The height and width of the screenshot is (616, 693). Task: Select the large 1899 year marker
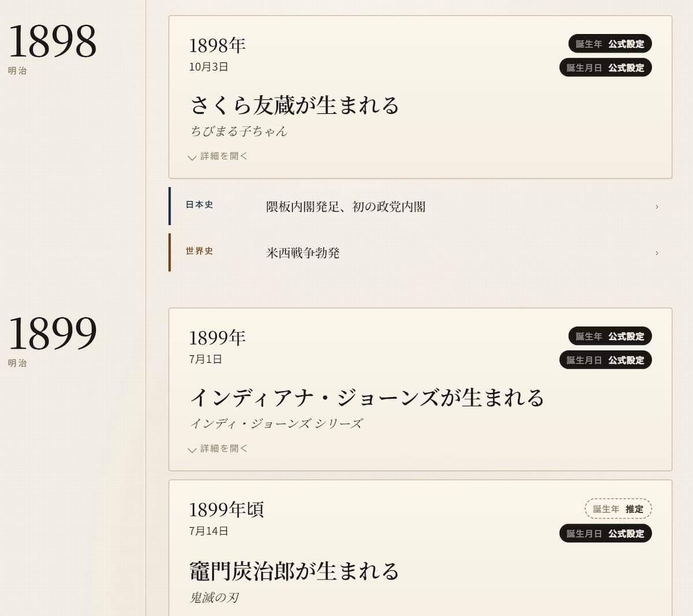tap(52, 333)
